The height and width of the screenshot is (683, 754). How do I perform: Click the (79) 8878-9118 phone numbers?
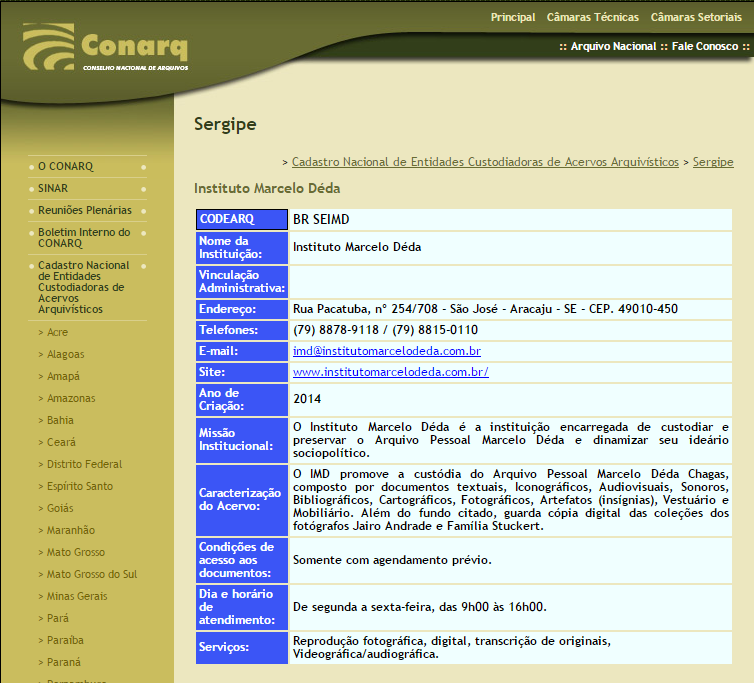(385, 330)
